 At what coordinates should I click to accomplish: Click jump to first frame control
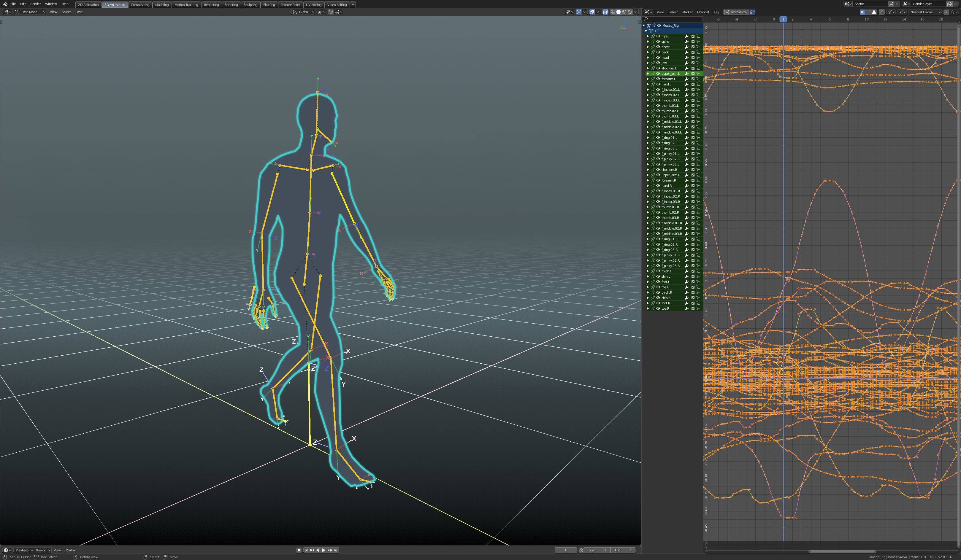[306, 550]
